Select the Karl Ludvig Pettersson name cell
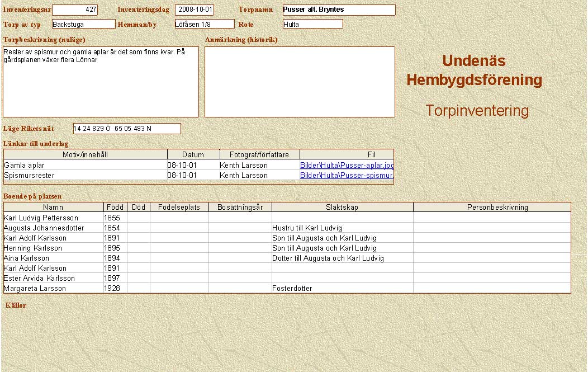Viewport: 588px width, 372px height. (53, 218)
